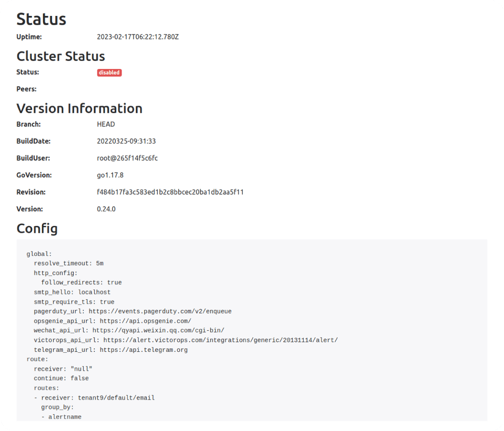Viewport: 504px width, 431px height.
Task: Click the Revision hash value
Action: point(170,192)
